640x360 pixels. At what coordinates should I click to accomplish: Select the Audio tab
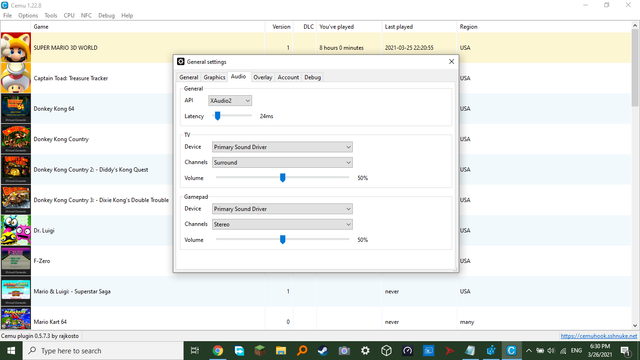(x=238, y=76)
